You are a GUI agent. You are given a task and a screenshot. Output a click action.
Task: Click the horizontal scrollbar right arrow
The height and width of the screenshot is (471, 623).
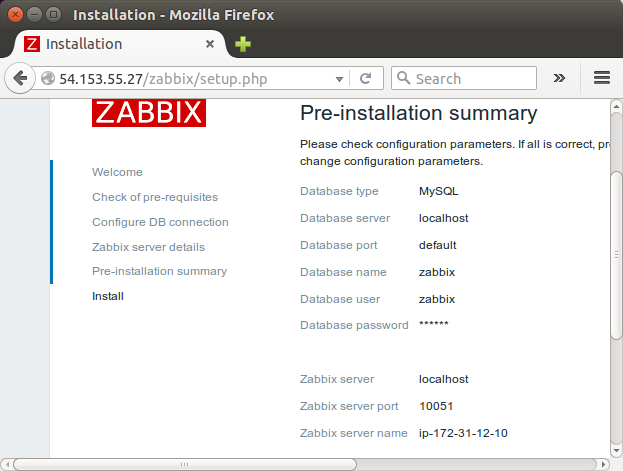[x=603, y=464]
